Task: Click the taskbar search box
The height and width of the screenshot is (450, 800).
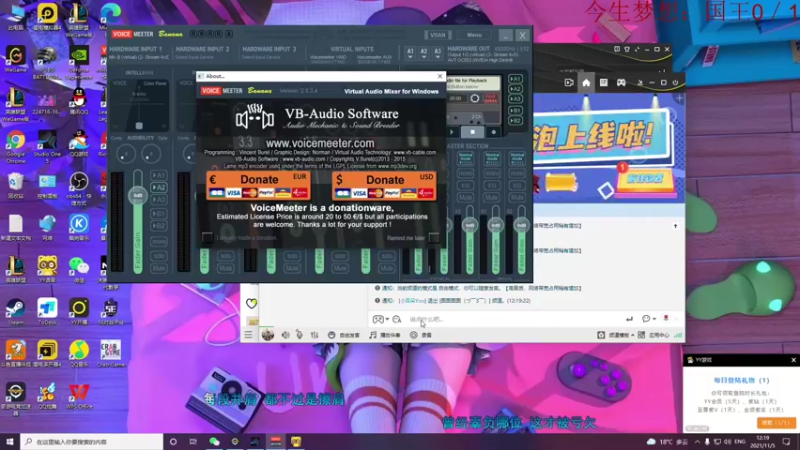Action: coord(92,442)
